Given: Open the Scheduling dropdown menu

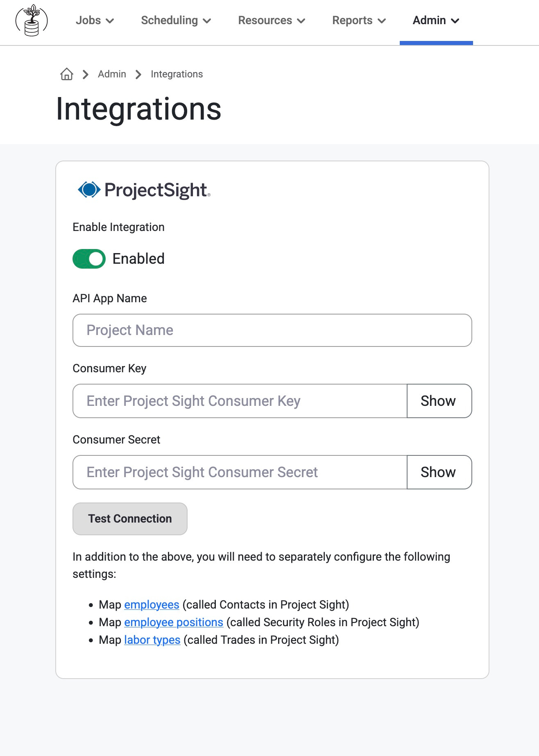Looking at the screenshot, I should tap(176, 20).
